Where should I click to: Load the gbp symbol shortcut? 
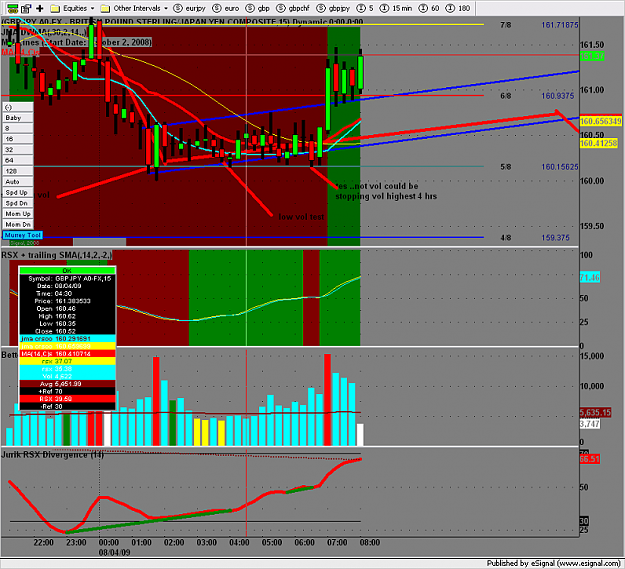[258, 8]
